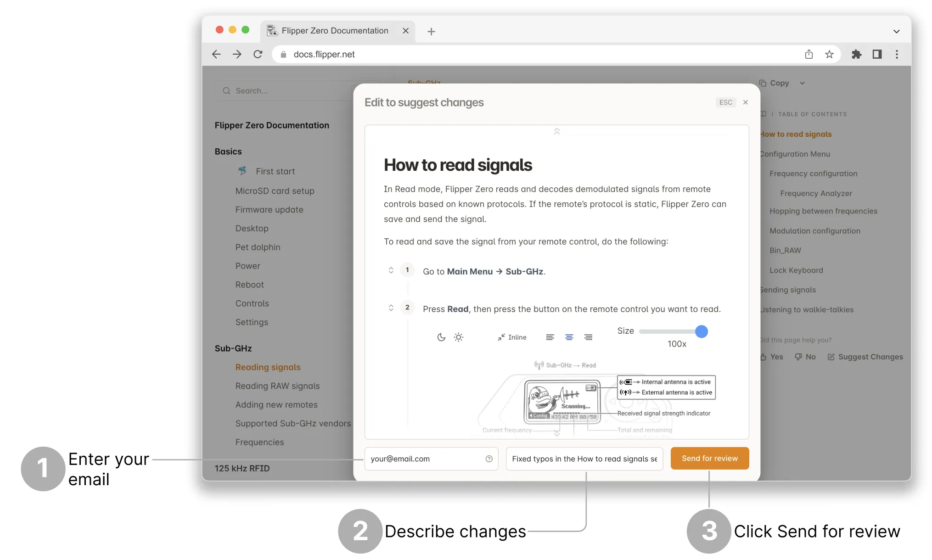
Task: Collapse editor content using top double chevron
Action: click(x=557, y=131)
